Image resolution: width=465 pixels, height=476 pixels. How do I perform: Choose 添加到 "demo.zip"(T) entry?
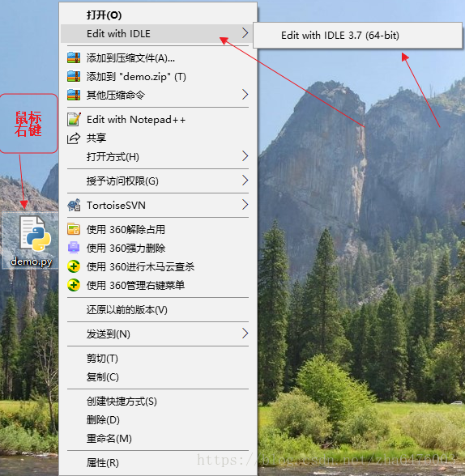158,76
